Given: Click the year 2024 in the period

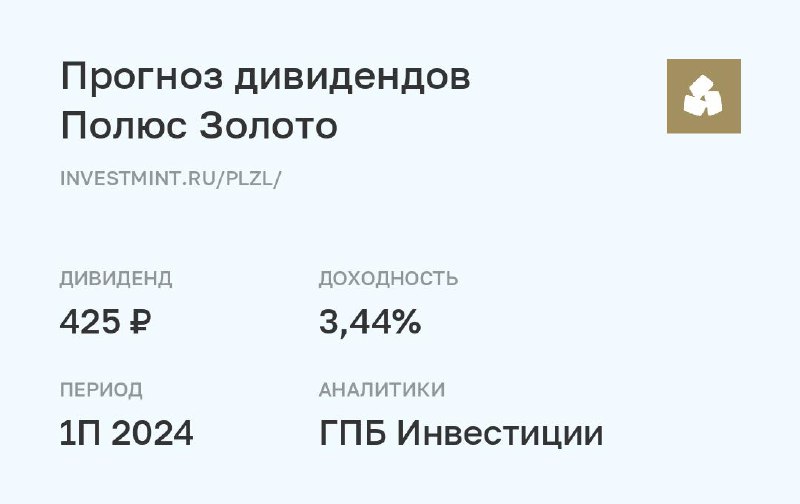Looking at the screenshot, I should pos(152,434).
